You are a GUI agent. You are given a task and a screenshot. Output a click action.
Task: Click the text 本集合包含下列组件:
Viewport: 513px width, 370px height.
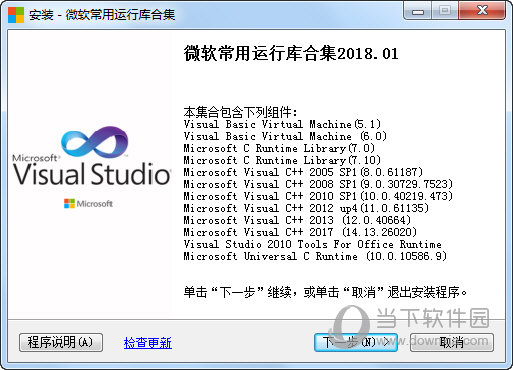240,112
